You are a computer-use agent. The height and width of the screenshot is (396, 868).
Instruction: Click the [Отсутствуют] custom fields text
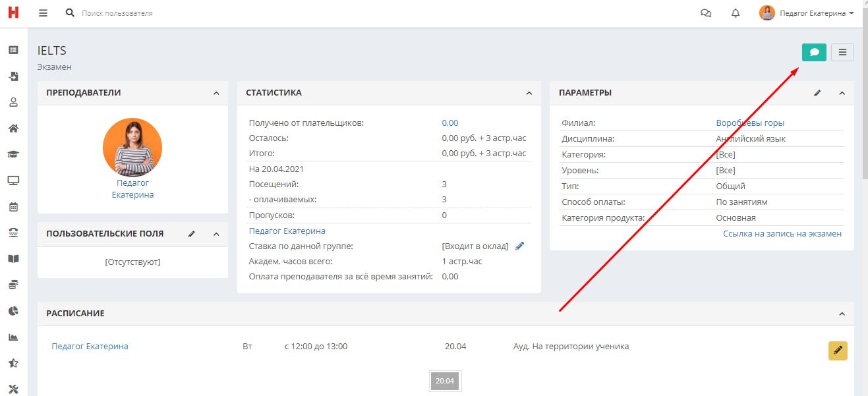click(132, 262)
